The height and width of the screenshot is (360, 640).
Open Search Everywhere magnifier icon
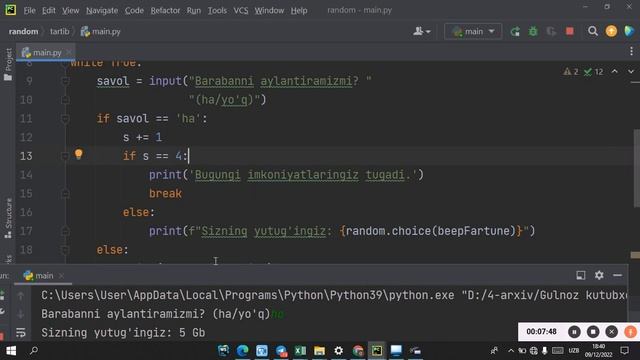pos(593,31)
